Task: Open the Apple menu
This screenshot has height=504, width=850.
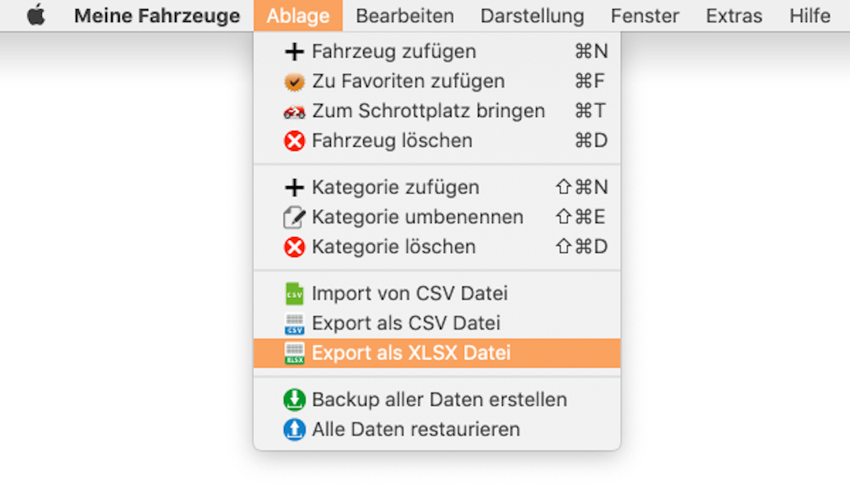Action: tap(35, 16)
